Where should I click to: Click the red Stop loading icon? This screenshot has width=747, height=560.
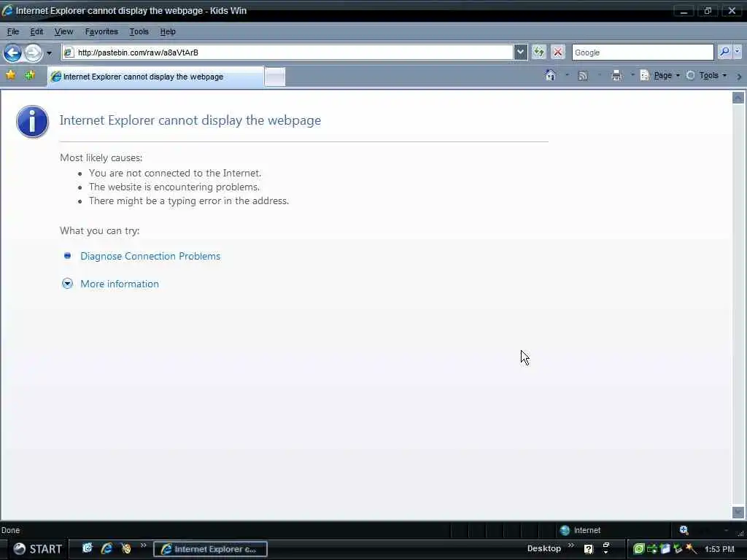pyautogui.click(x=558, y=52)
